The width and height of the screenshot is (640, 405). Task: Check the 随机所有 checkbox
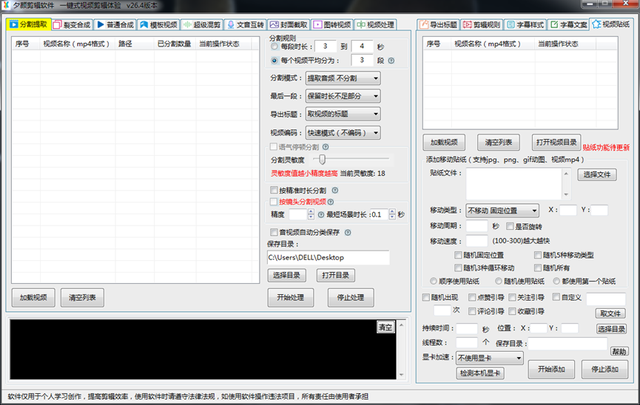538,268
